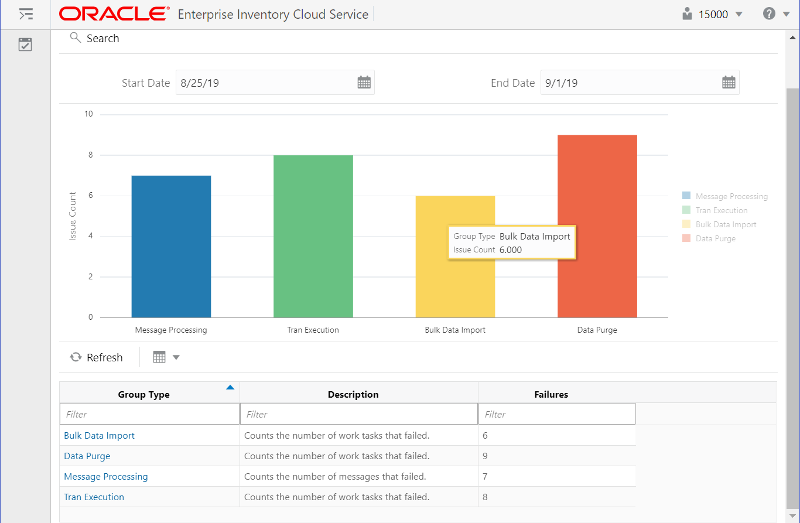Open the Help question mark icon
800x523 pixels.
pos(769,14)
